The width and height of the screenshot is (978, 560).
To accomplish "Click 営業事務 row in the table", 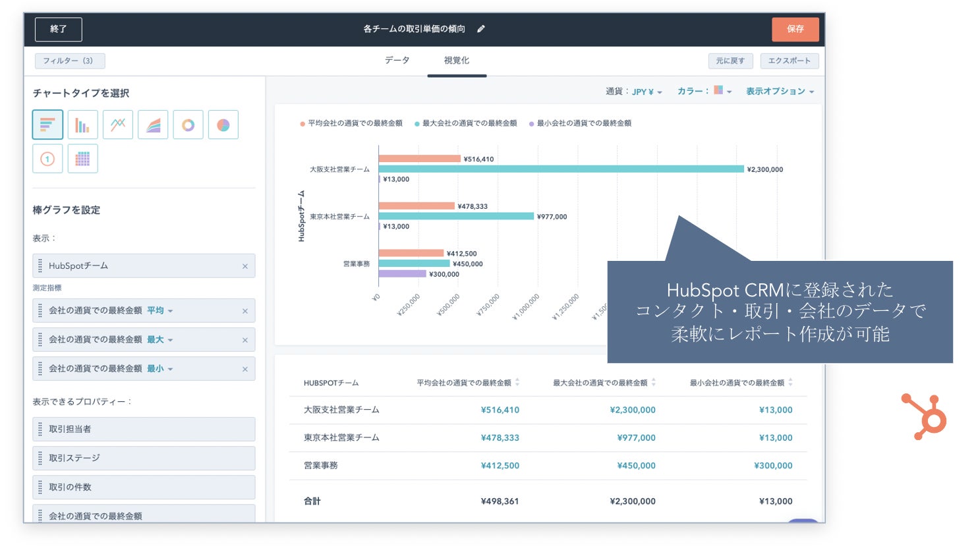I will click(x=548, y=465).
